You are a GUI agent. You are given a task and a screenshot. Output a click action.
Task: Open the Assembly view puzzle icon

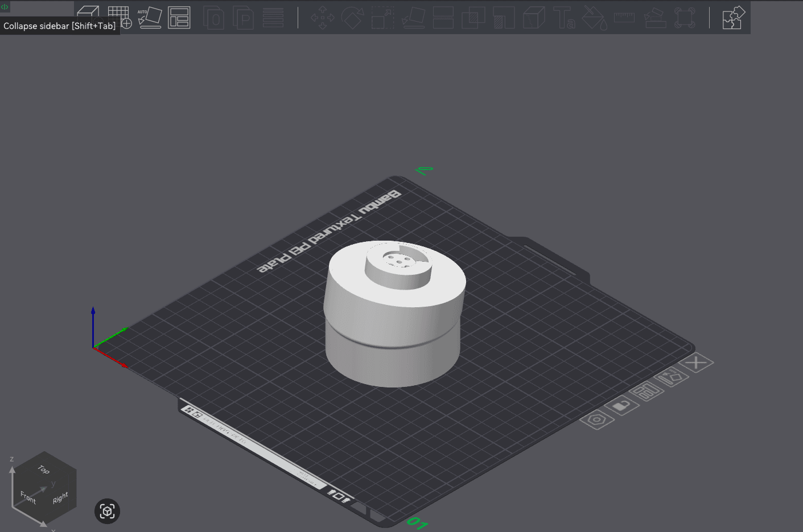pos(734,18)
